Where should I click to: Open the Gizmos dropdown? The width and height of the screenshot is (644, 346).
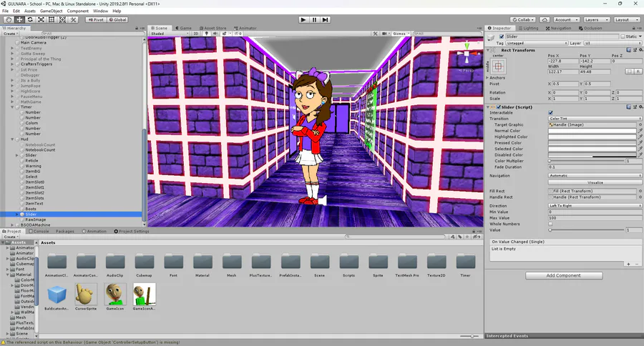pos(401,34)
